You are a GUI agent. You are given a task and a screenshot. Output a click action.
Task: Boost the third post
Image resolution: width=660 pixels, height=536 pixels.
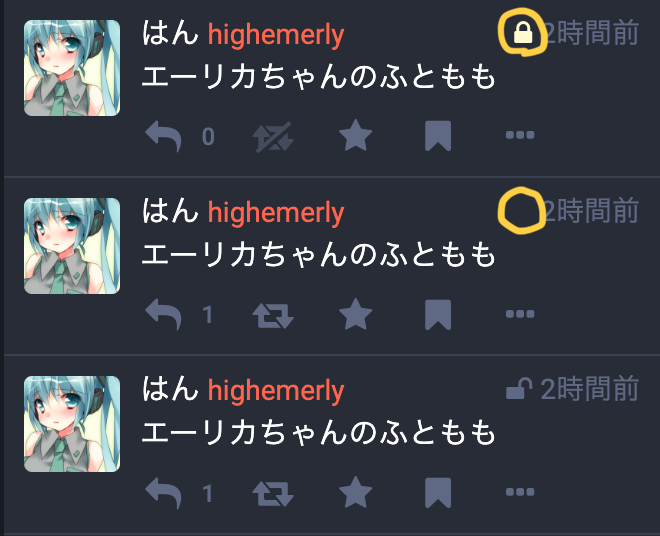(273, 494)
